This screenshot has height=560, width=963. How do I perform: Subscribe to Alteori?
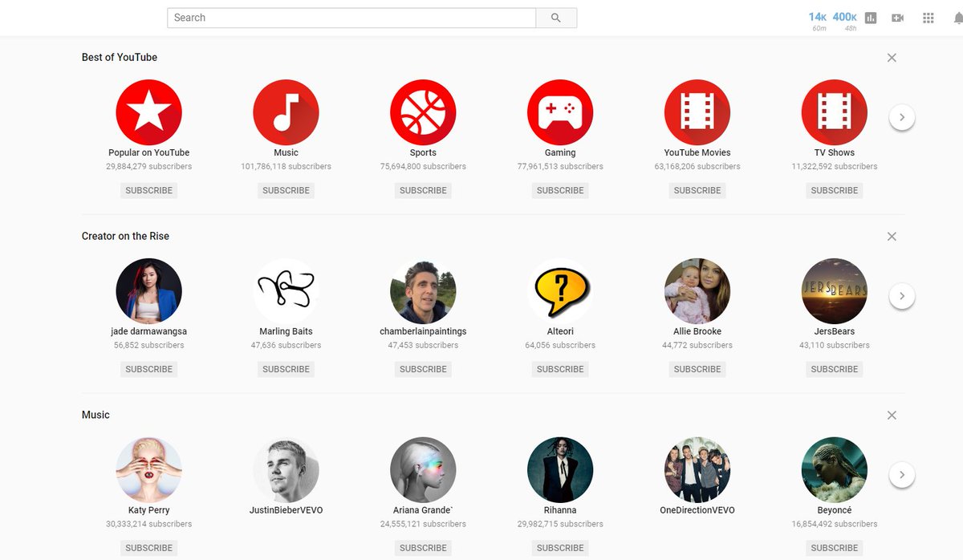click(x=560, y=369)
